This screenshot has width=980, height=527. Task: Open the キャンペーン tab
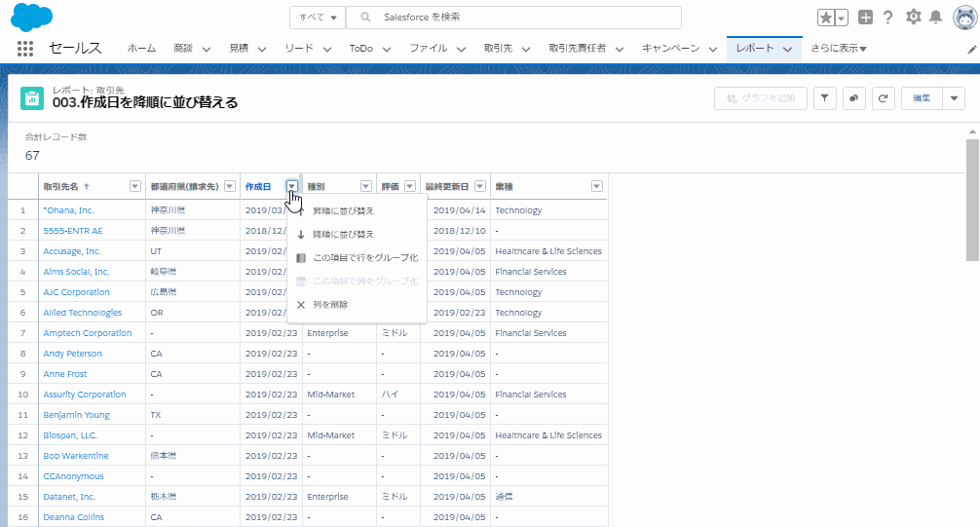[x=670, y=48]
